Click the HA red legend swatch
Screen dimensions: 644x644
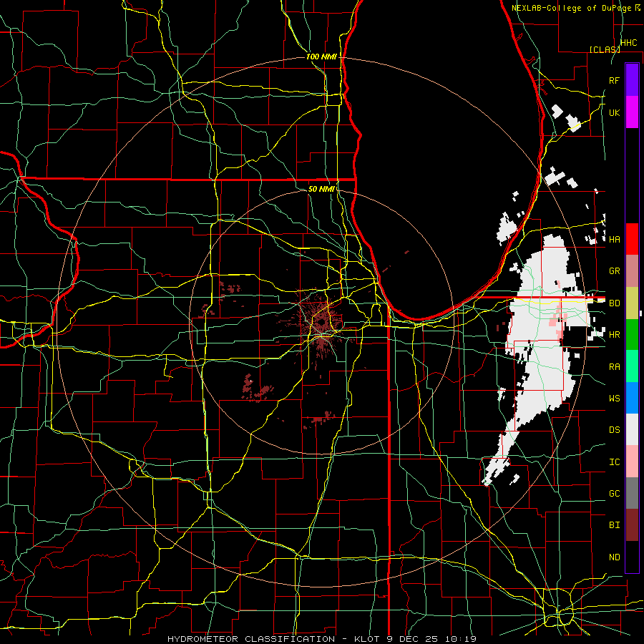pos(632,239)
